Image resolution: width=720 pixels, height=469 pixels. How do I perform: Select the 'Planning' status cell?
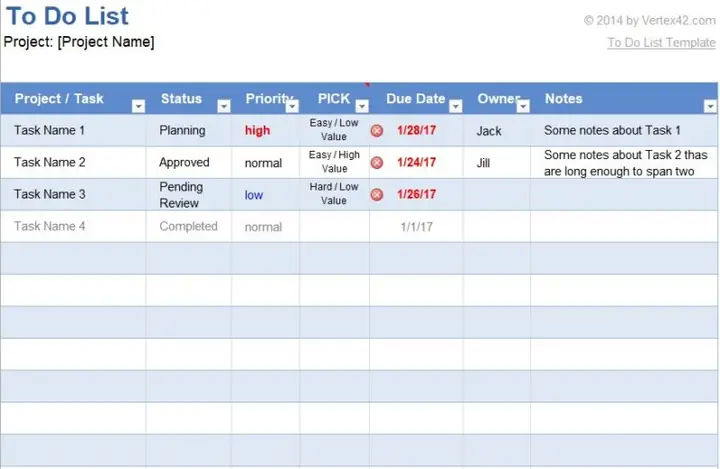189,130
